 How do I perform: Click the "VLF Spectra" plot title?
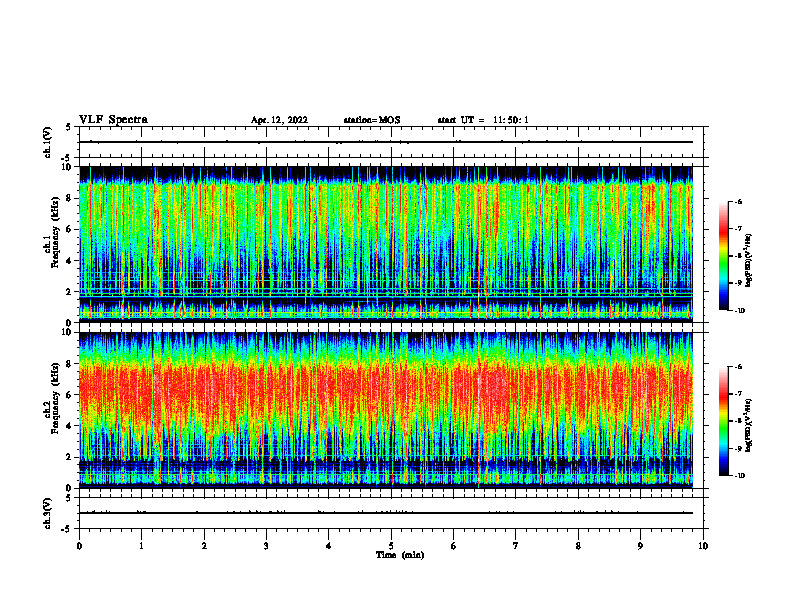[x=113, y=120]
